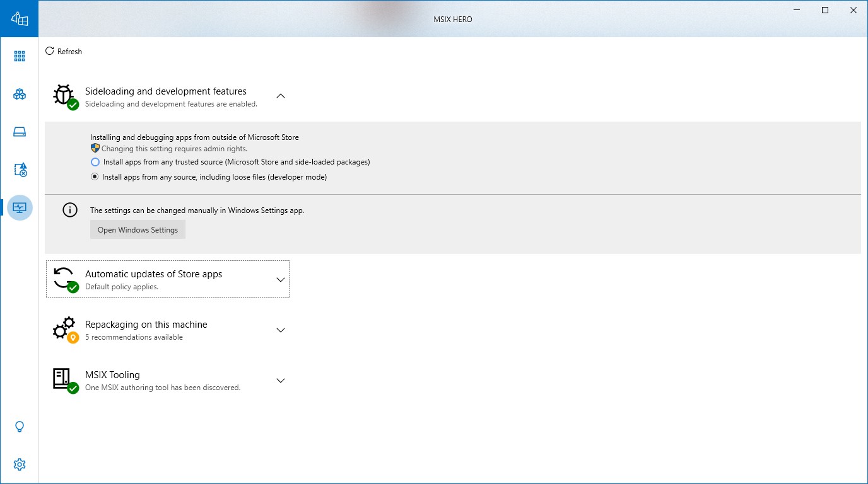Click the Refresh label text
Screen dimensions: 868x484
point(69,52)
